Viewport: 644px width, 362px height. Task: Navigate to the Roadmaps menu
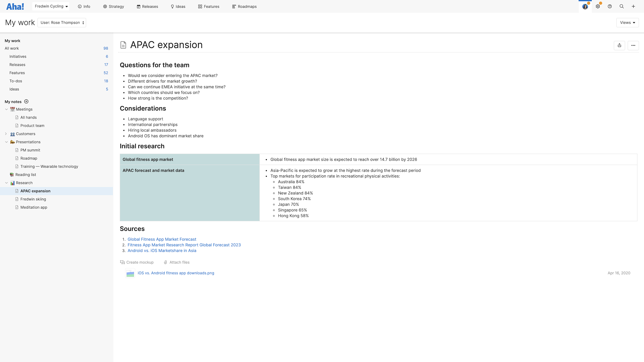(244, 6)
